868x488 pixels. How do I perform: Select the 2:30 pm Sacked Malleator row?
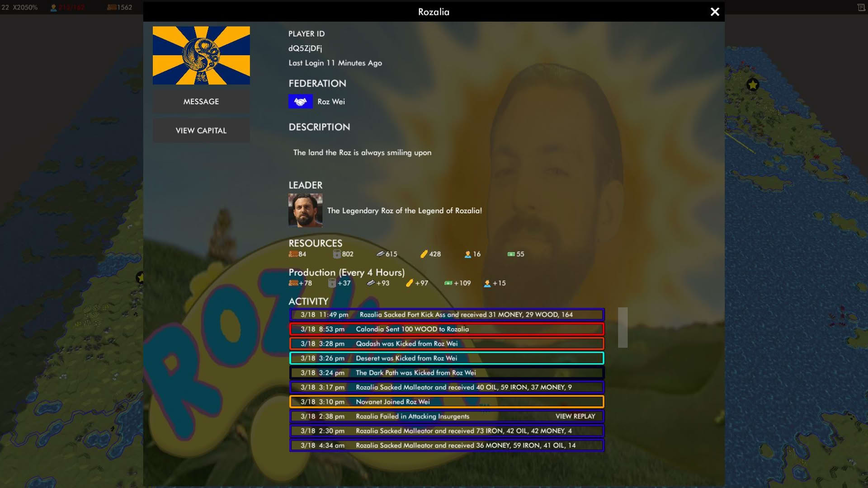pyautogui.click(x=447, y=431)
